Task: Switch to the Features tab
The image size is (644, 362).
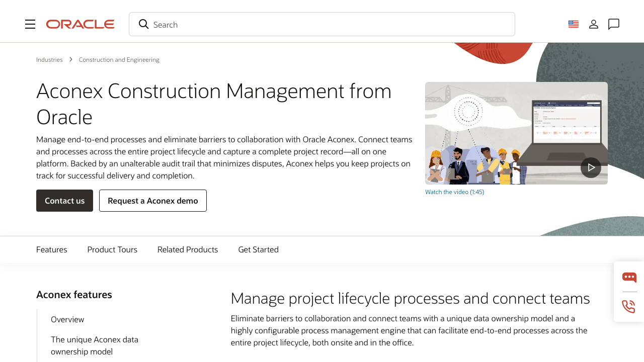Action: pyautogui.click(x=51, y=249)
